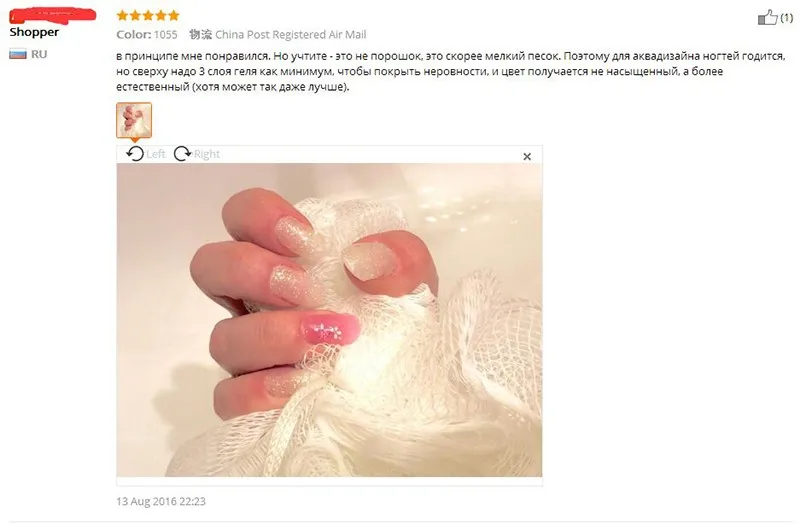Click the five-star rating

148,15
